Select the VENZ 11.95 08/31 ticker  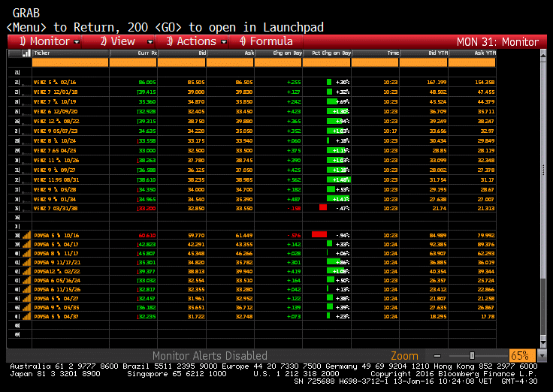56,179
